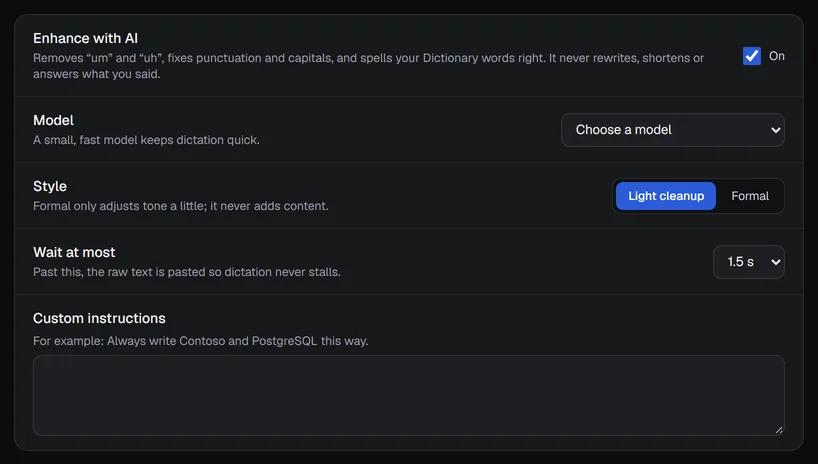The height and width of the screenshot is (464, 818).
Task: Open the Wait at most 1.5 s dropdown
Action: 749,262
